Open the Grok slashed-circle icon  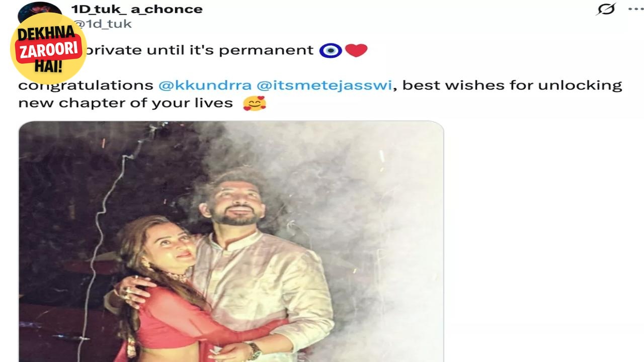click(606, 9)
